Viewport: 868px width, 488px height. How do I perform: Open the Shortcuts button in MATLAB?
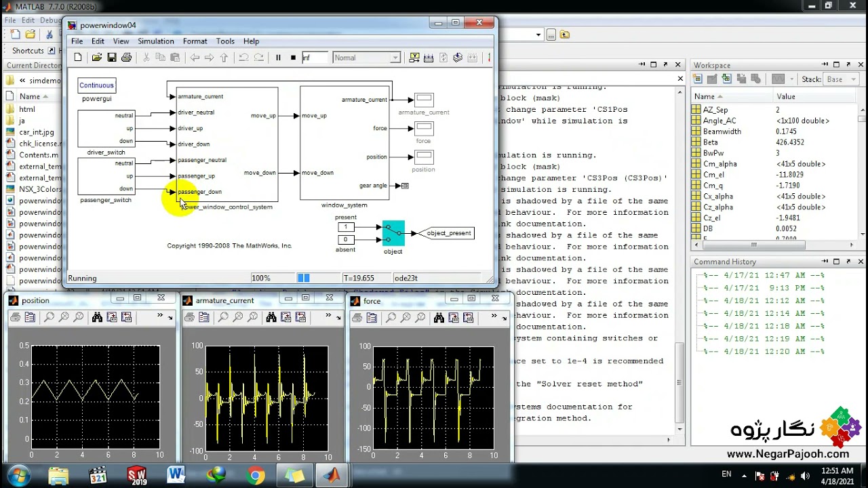click(x=28, y=51)
